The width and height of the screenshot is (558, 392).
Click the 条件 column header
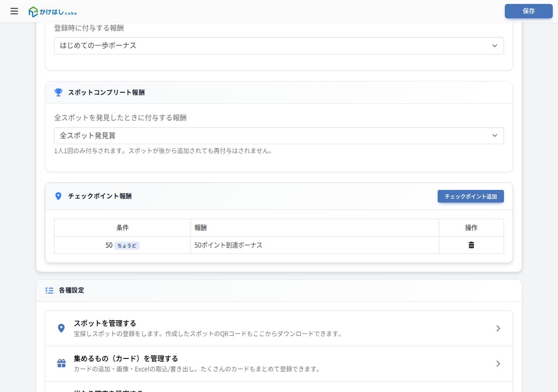[x=122, y=228]
